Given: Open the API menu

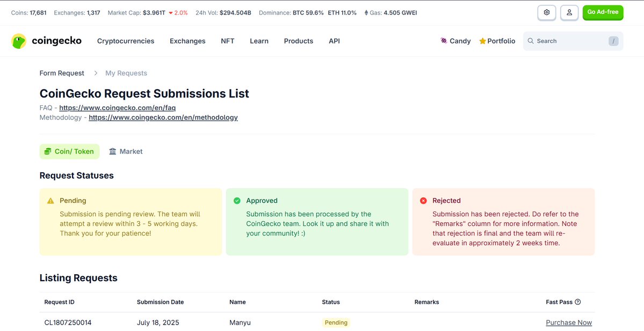Looking at the screenshot, I should (334, 41).
